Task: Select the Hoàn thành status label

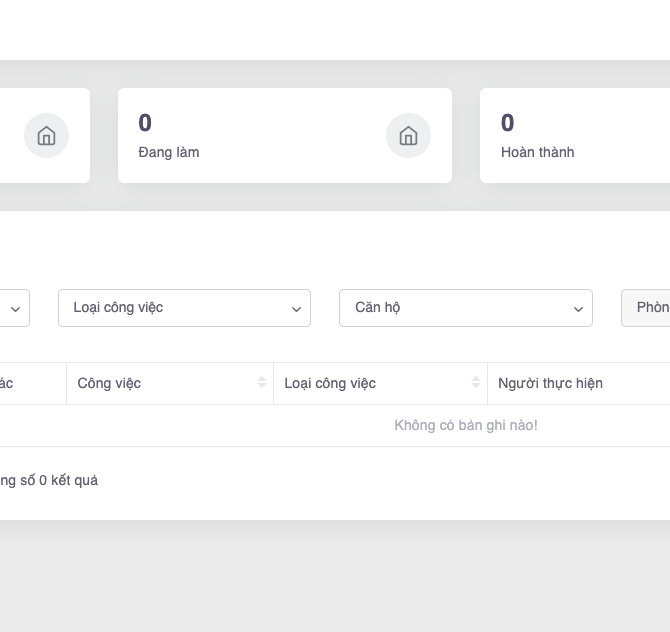Action: [x=537, y=152]
